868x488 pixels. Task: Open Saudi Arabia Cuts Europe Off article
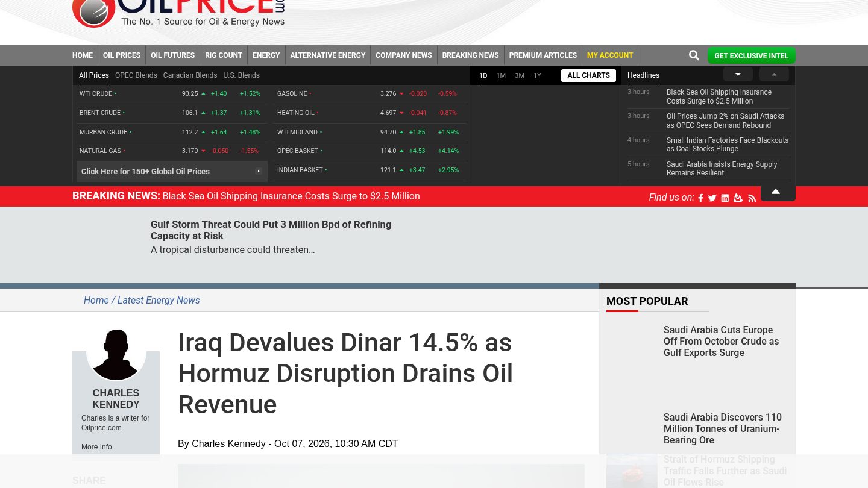pyautogui.click(x=722, y=342)
